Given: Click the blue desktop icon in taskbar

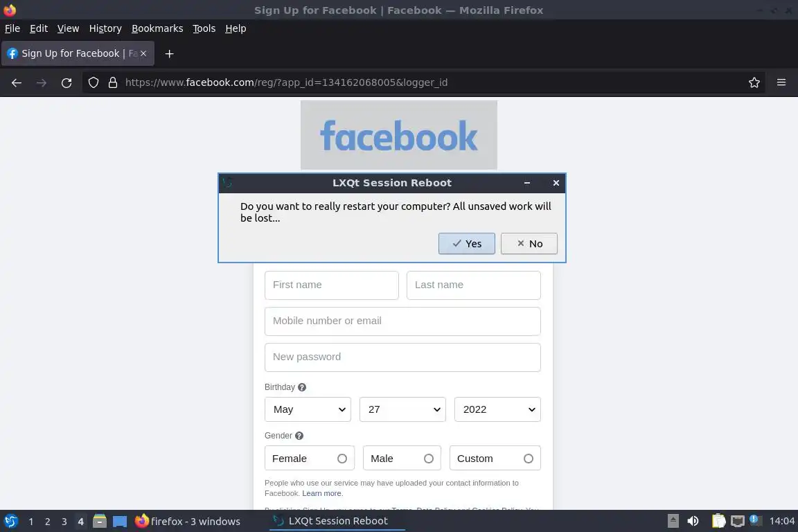Looking at the screenshot, I should pos(120,522).
